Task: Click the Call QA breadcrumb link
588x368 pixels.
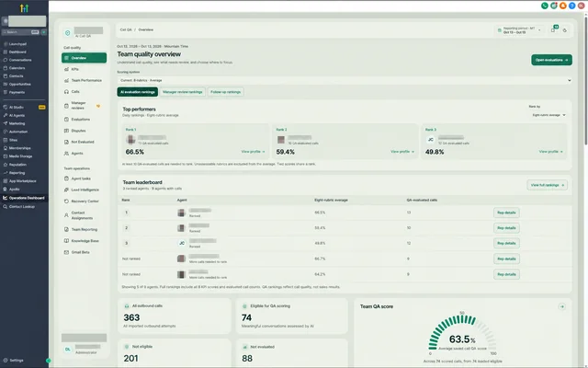Action: 126,29
